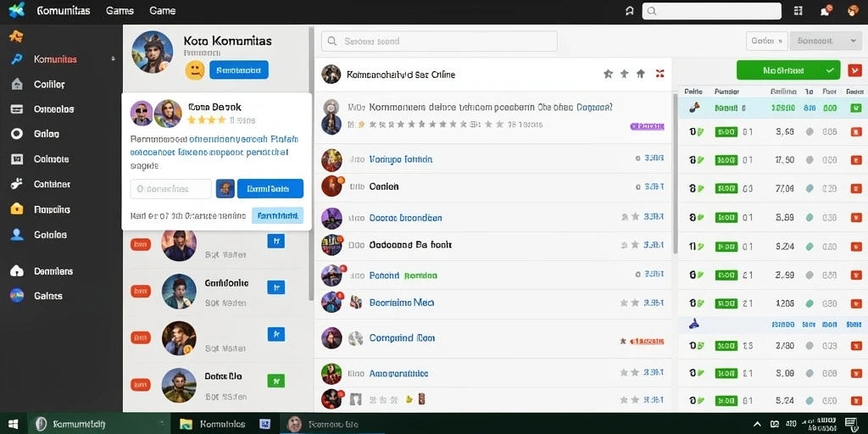868x434 pixels.
Task: Open the 'Compnind' thread link
Action: tap(402, 337)
